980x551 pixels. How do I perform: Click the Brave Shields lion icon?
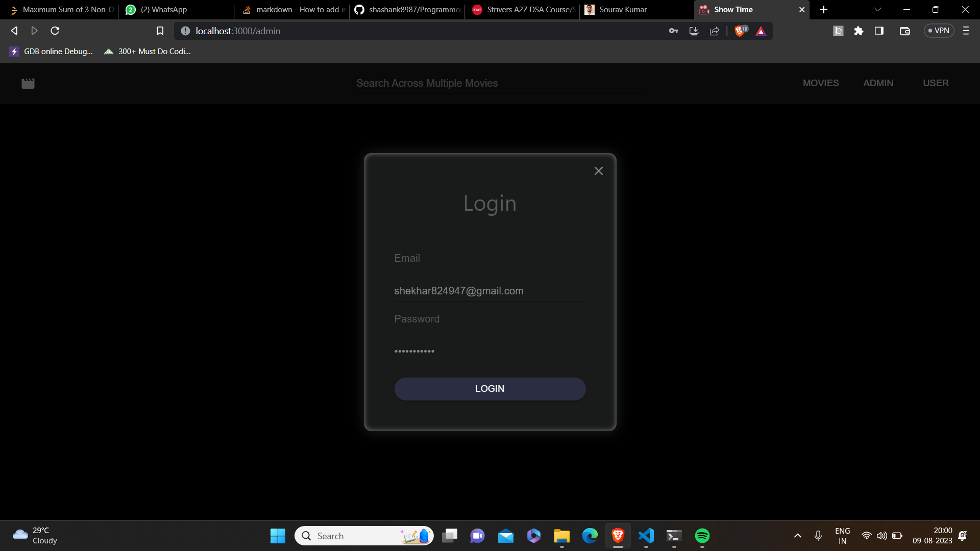point(740,31)
